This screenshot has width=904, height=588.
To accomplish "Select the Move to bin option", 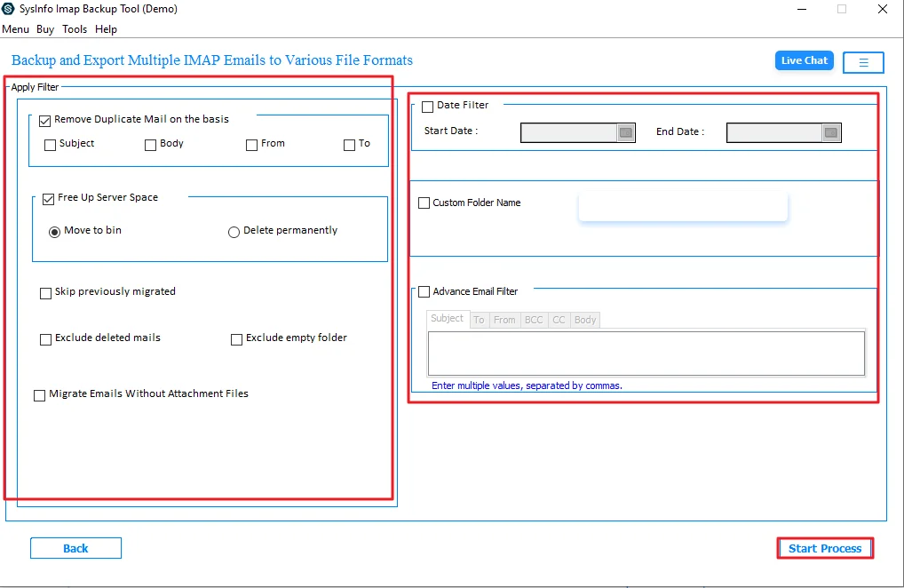I will [x=55, y=231].
